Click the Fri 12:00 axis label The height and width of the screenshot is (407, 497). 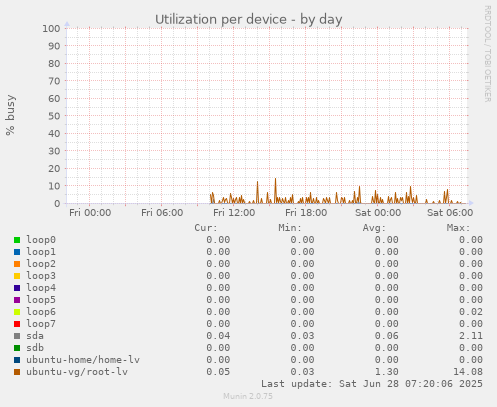coord(234,213)
